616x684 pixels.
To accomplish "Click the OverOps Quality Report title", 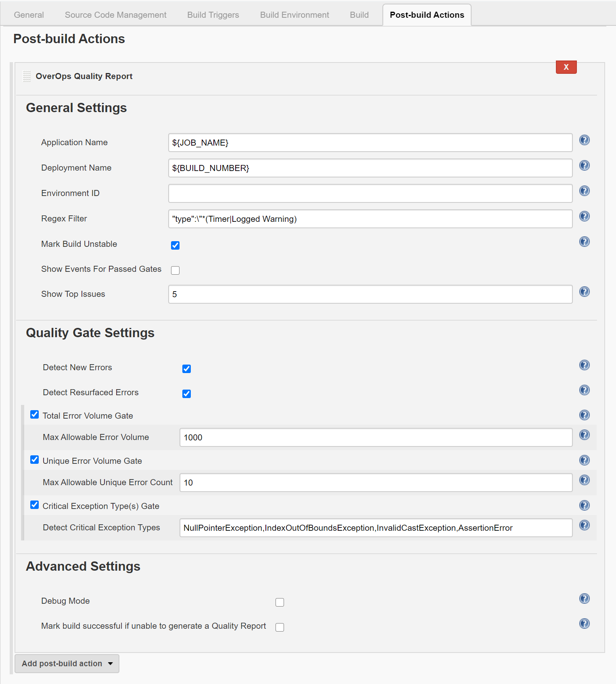I will 84,76.
